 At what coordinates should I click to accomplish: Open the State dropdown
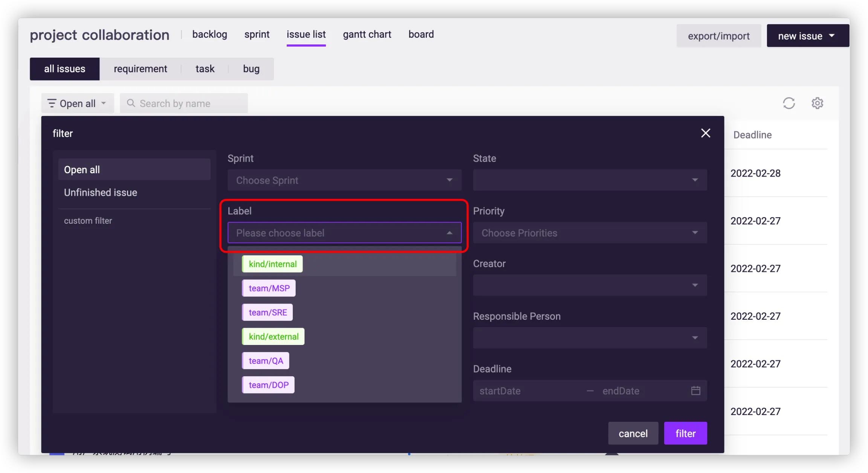click(x=590, y=180)
